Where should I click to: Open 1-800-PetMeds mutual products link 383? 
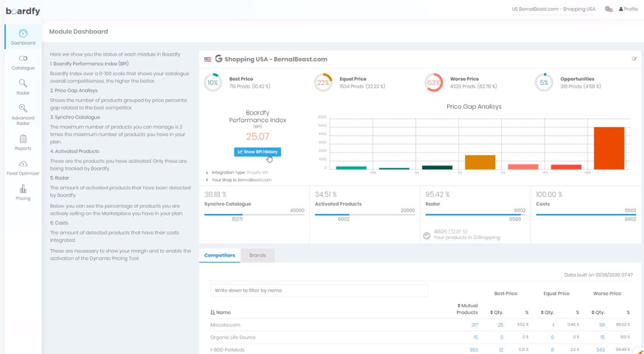tap(473, 350)
